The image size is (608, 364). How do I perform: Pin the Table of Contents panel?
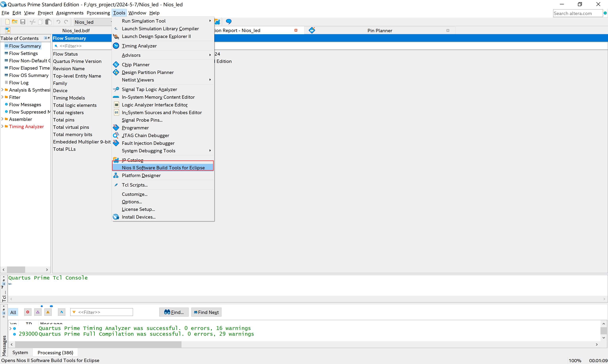(x=46, y=38)
